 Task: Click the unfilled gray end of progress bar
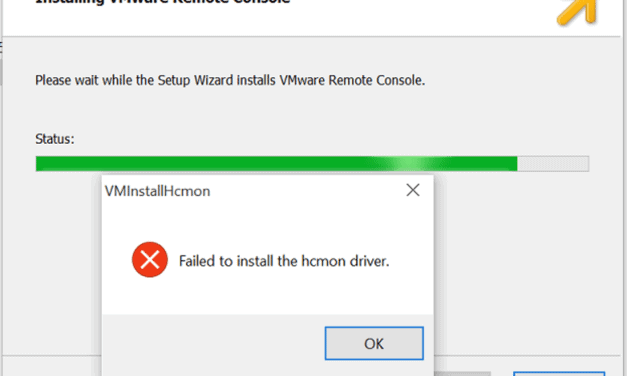[x=553, y=164]
